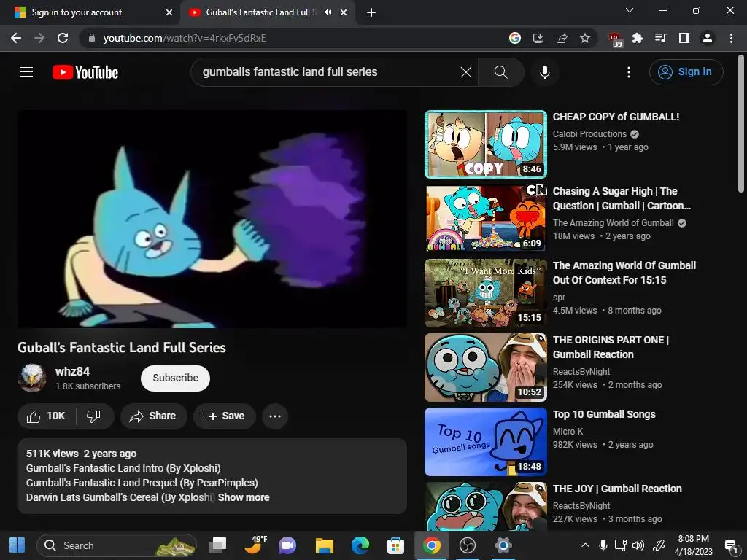Click the address bar URL

coord(185,38)
